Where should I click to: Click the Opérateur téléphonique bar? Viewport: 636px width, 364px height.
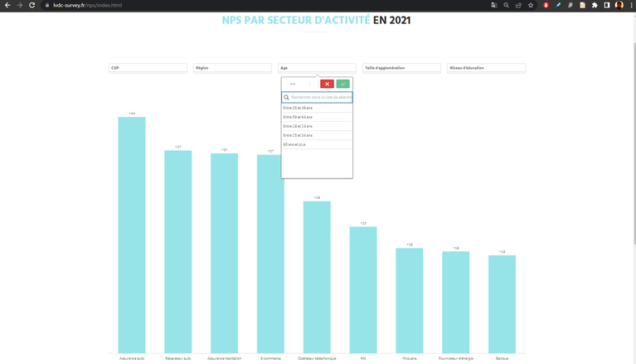click(317, 277)
